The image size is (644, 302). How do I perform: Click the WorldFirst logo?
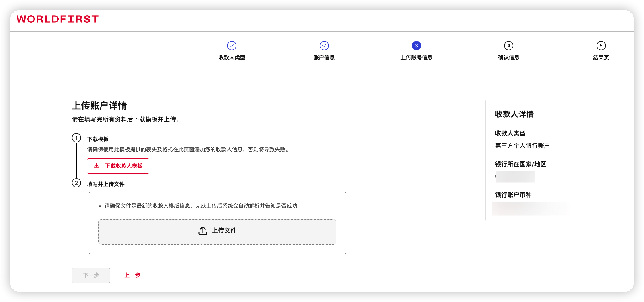click(57, 19)
